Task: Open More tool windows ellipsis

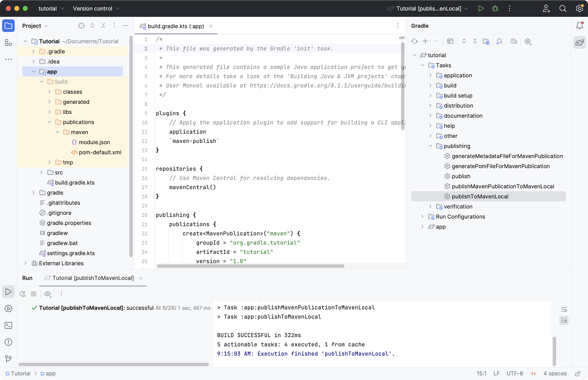Action: pyautogui.click(x=8, y=59)
